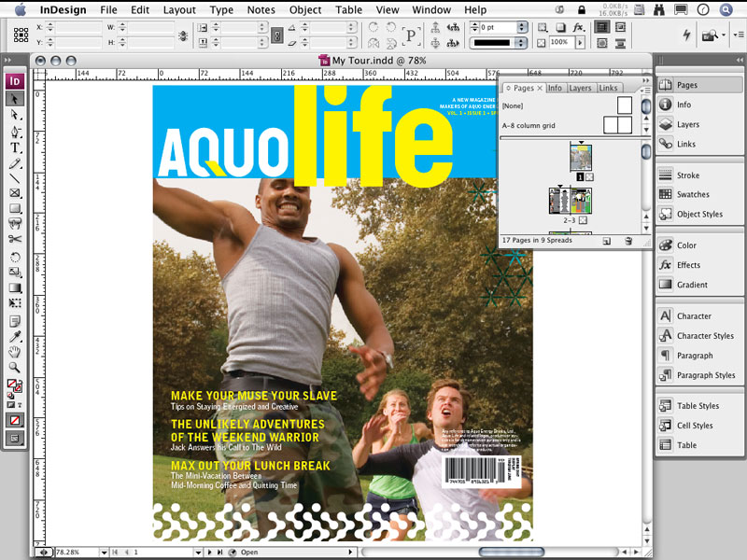Collapse the right panel dock arrows
The image size is (747, 560).
(x=740, y=60)
